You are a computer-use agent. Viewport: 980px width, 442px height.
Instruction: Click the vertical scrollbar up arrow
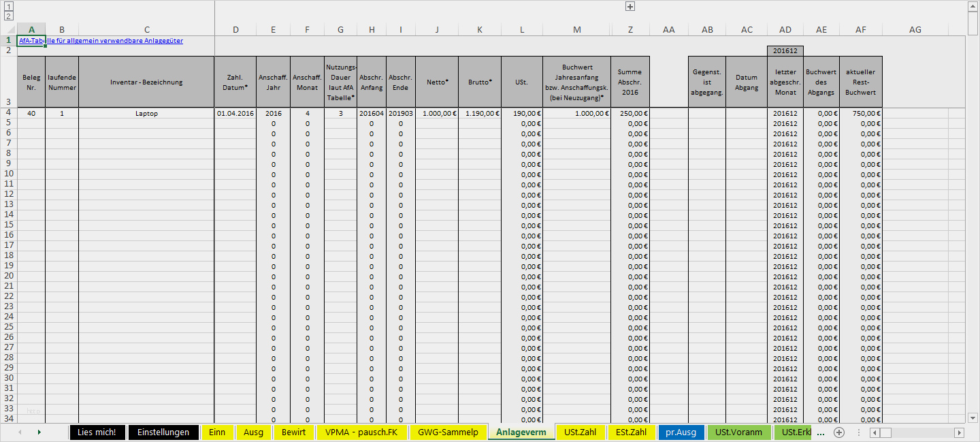[x=973, y=6]
